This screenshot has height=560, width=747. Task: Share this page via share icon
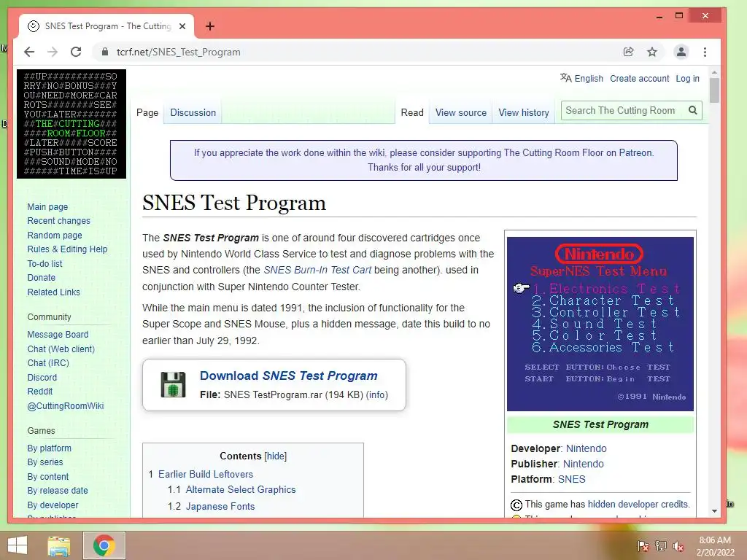pyautogui.click(x=628, y=52)
